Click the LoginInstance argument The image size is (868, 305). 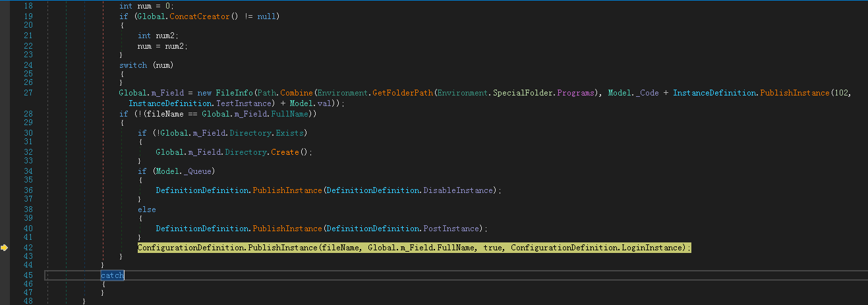click(x=657, y=248)
